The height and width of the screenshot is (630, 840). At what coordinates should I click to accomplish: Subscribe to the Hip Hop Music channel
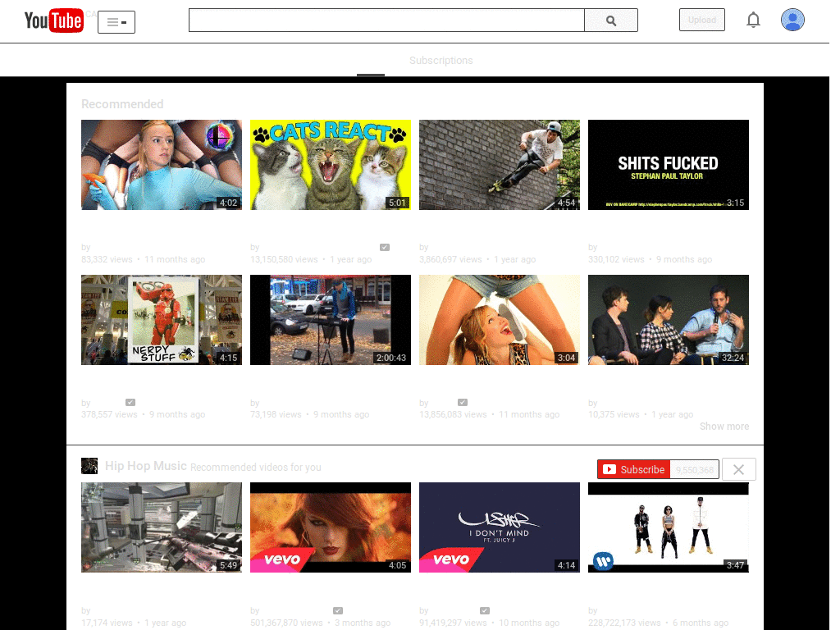pos(634,470)
